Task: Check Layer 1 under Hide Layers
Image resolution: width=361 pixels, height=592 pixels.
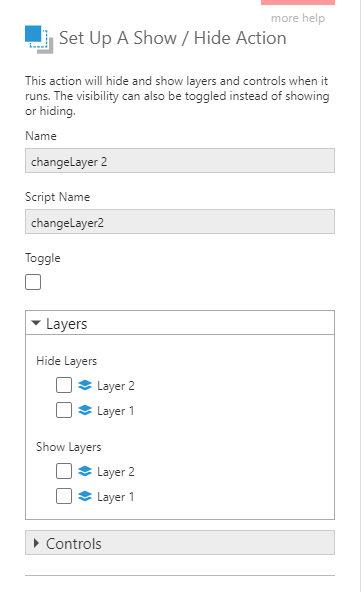Action: (64, 410)
